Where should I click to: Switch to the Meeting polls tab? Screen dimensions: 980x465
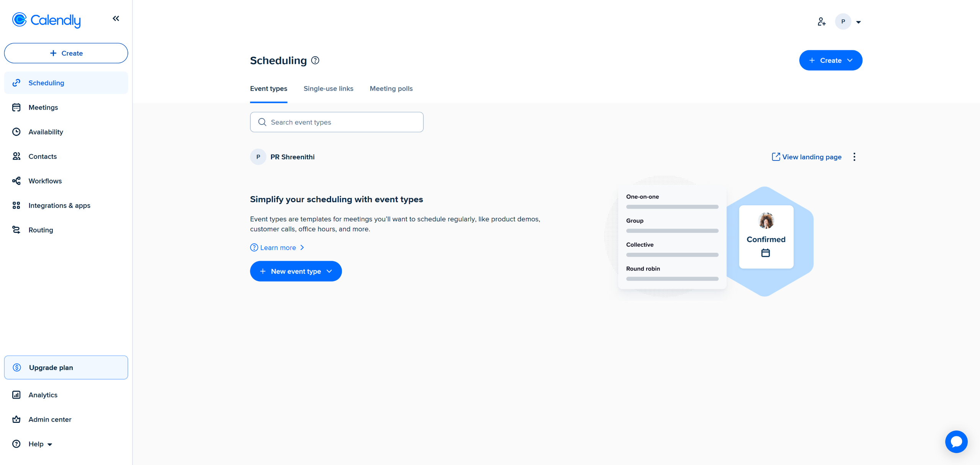pos(391,89)
